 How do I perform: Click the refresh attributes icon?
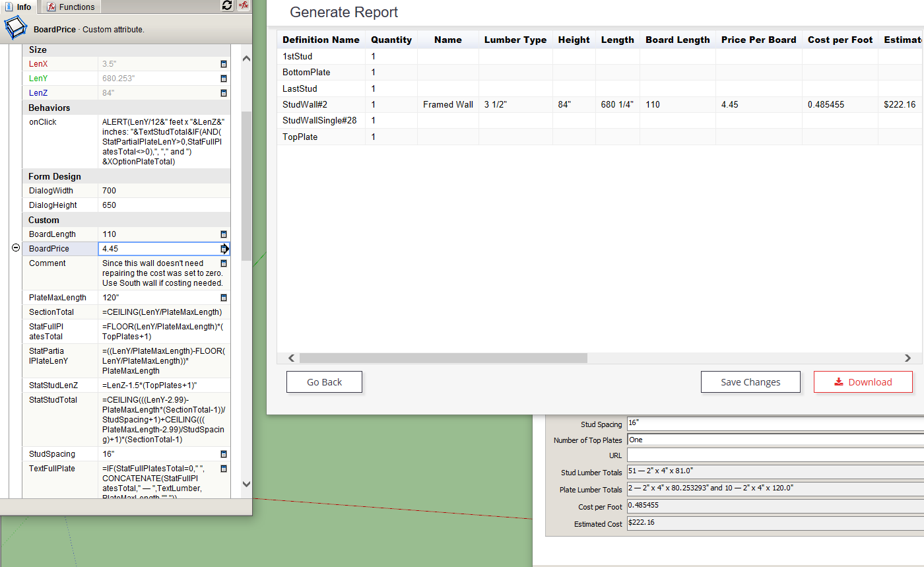pos(227,6)
